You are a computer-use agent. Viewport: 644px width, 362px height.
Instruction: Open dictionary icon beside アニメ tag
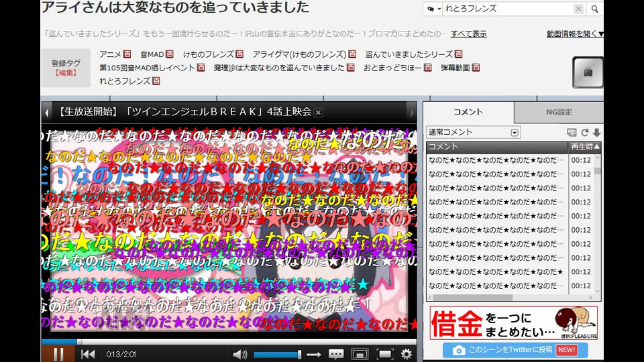click(127, 54)
